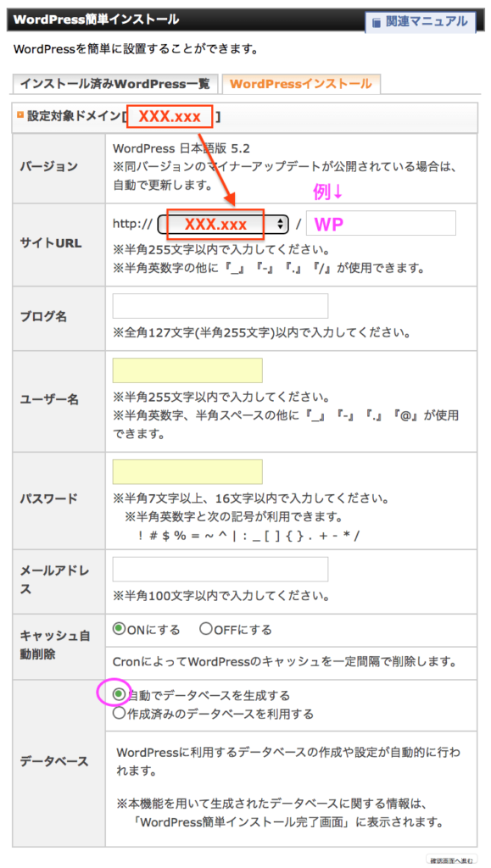Screen dimensions: 491x868
Task: Select the WordPressインストール tab
Action: click(x=300, y=84)
